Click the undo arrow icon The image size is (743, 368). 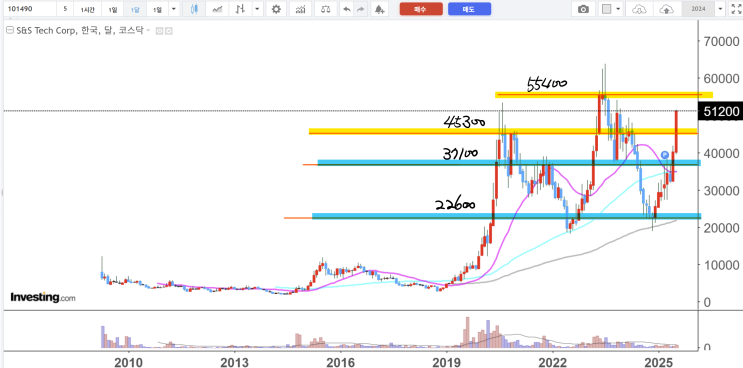[x=347, y=9]
